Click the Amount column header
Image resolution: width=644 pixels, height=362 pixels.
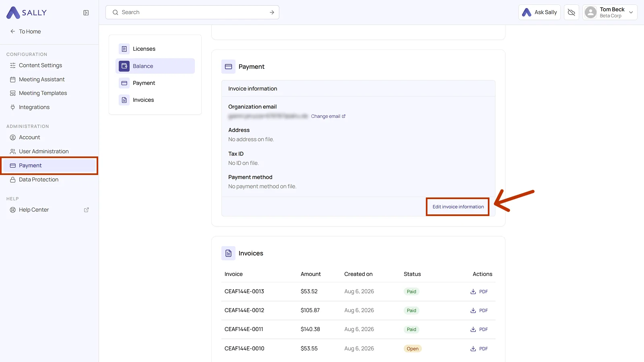tap(311, 274)
